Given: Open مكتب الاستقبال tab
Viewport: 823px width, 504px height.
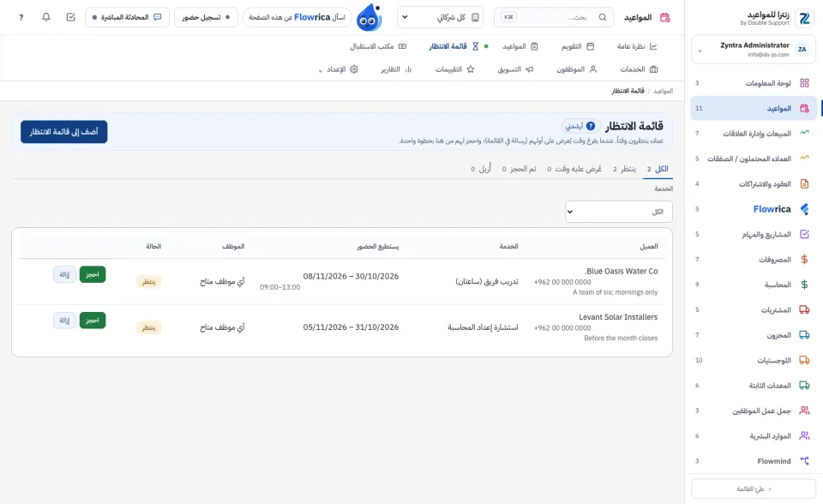Looking at the screenshot, I should (x=378, y=46).
